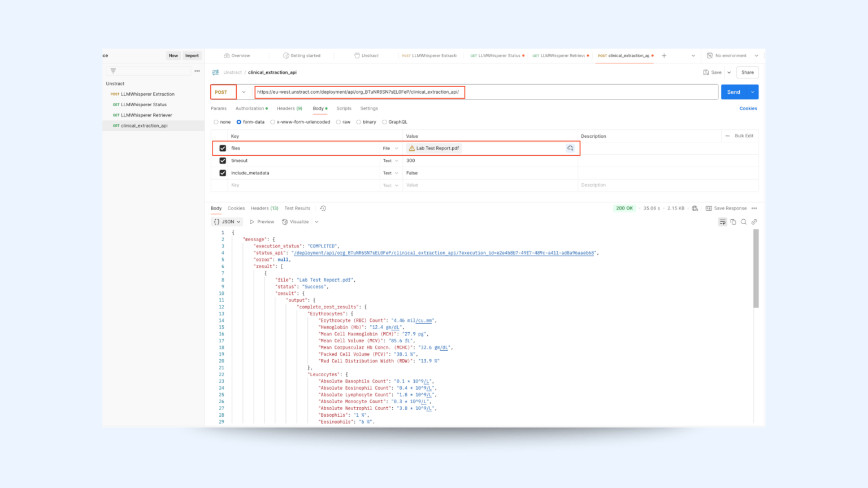Screen dimensions: 868x488
Task: Open a new request tab with the plus icon
Action: coord(664,55)
